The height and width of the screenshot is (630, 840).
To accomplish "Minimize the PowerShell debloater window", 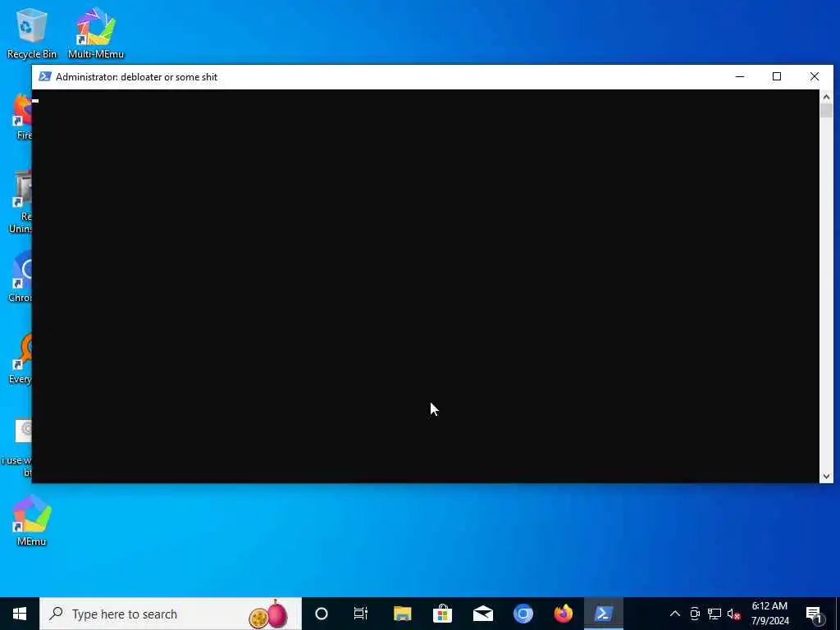I will [740, 76].
